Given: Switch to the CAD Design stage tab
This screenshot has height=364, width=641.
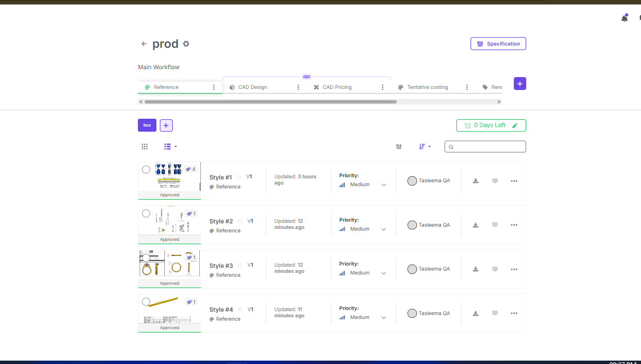Looking at the screenshot, I should [253, 87].
